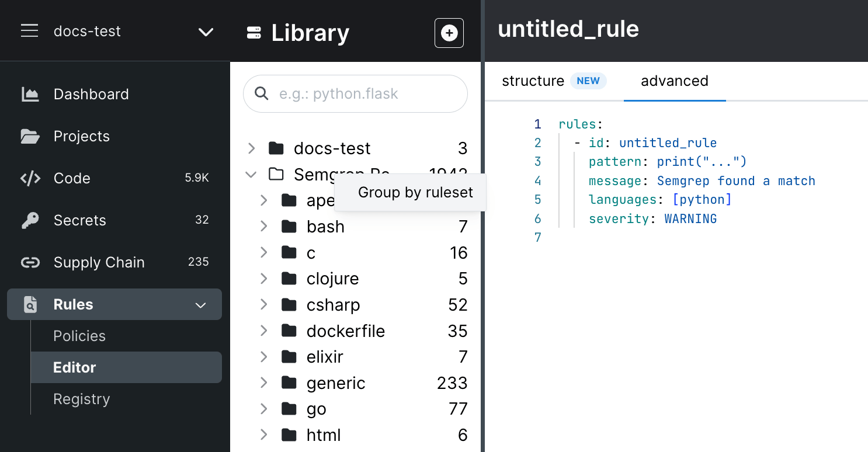Open the Supply Chain section
This screenshot has width=868, height=452.
(x=99, y=262)
